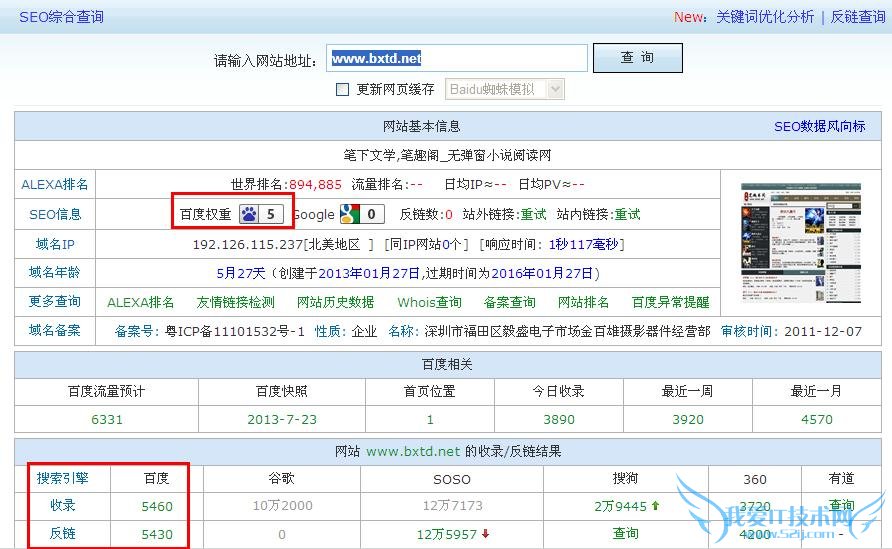
Task: Open 网站排名 link
Action: [583, 302]
